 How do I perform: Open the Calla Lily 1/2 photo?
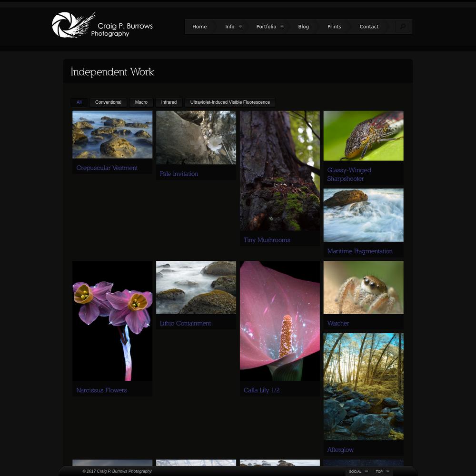click(x=280, y=321)
